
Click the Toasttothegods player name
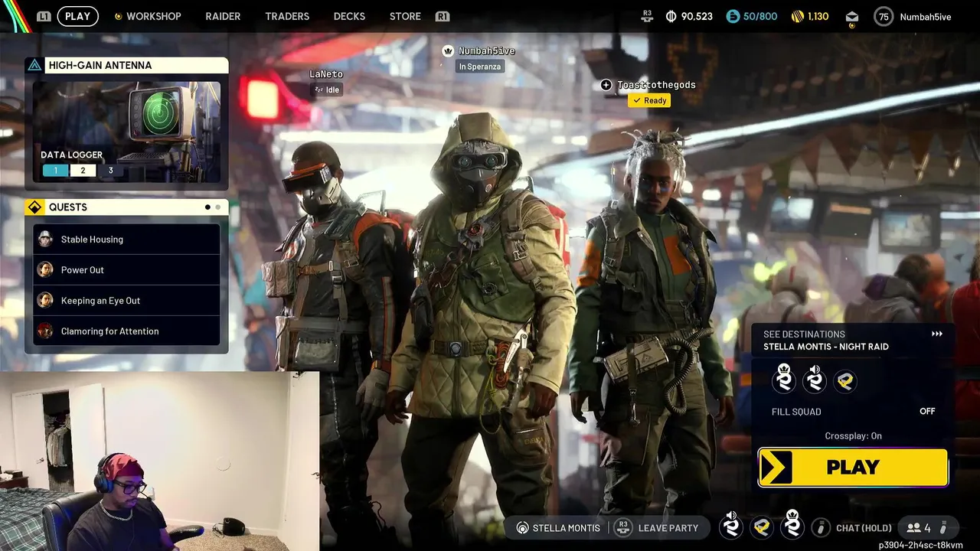click(x=656, y=85)
